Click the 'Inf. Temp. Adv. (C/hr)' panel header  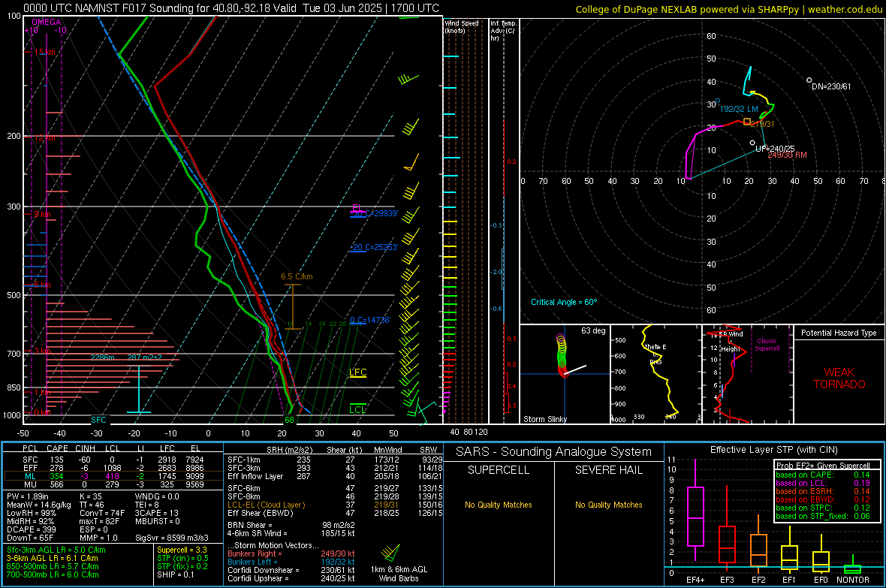point(503,31)
